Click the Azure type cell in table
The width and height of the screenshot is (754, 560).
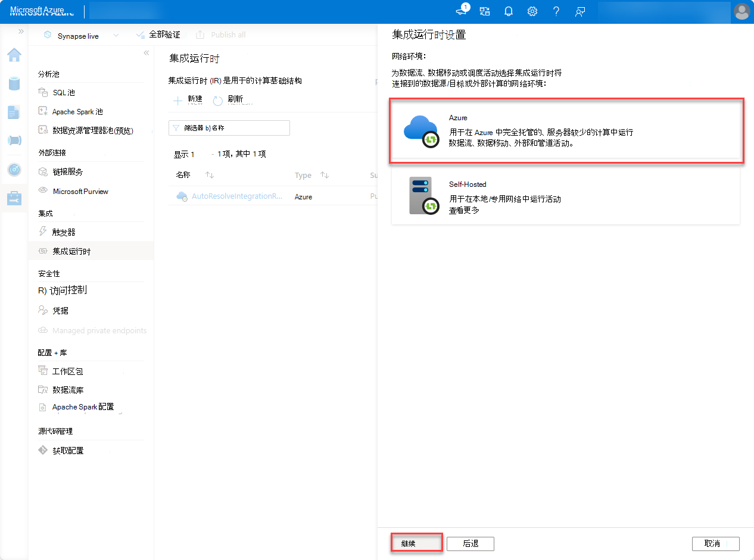[x=303, y=197]
